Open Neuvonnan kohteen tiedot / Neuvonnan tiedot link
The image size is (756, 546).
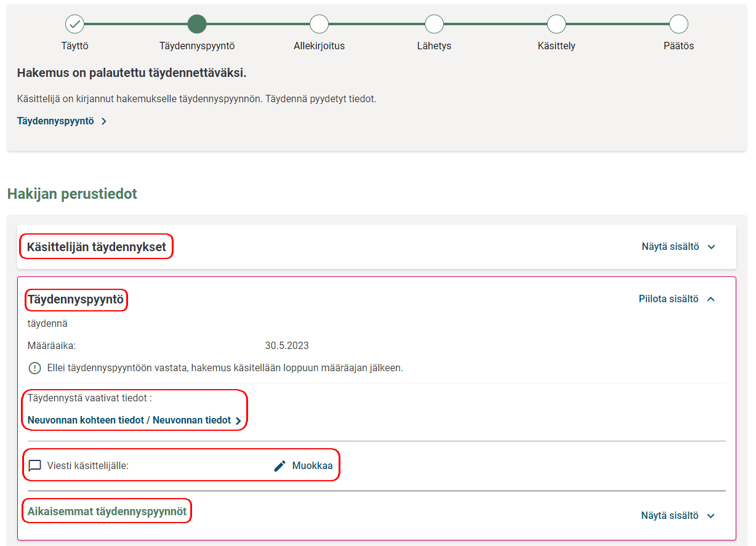(x=129, y=420)
